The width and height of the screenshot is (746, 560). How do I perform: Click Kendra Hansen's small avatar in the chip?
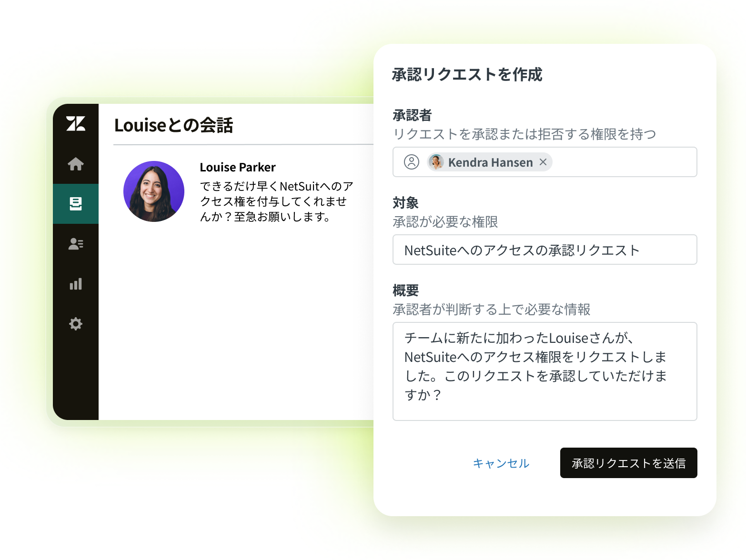436,162
